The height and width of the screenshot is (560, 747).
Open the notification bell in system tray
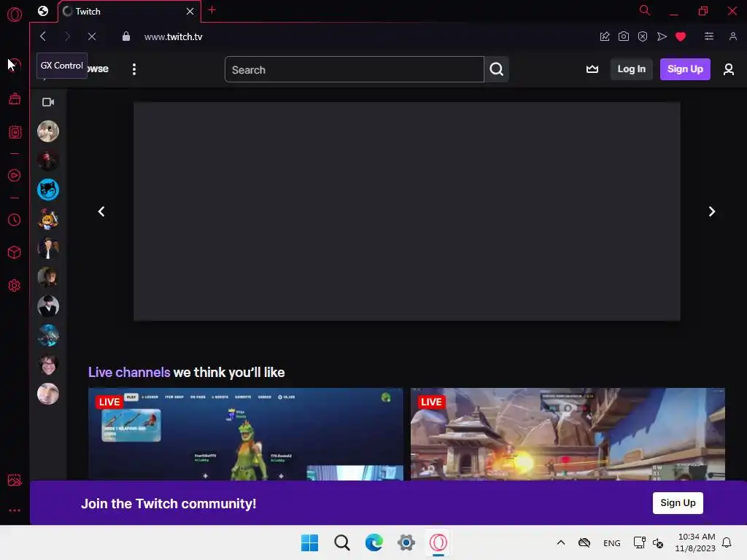727,542
